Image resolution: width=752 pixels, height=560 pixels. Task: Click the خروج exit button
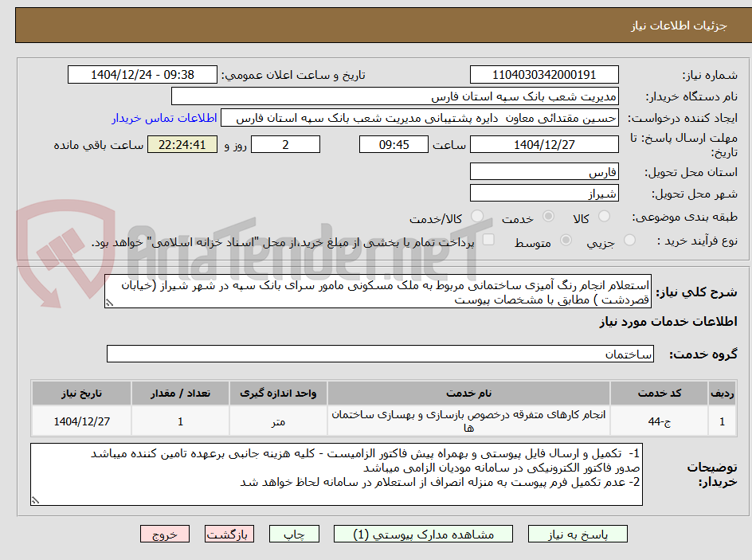(164, 534)
